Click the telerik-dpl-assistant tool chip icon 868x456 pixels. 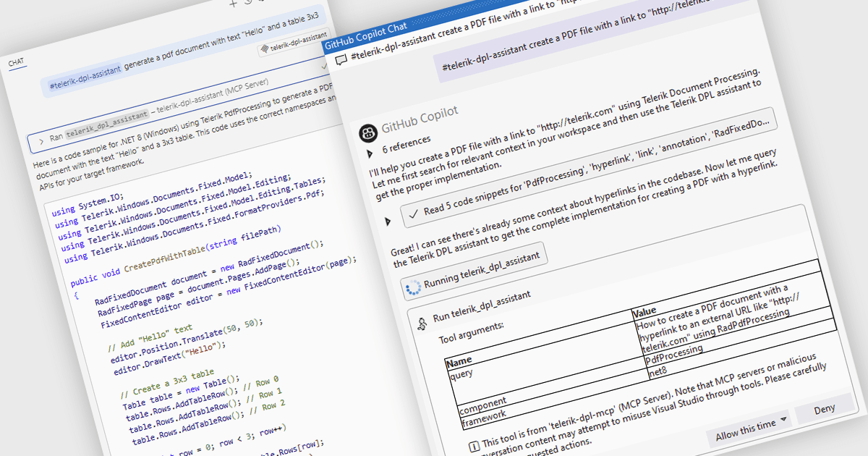point(265,48)
